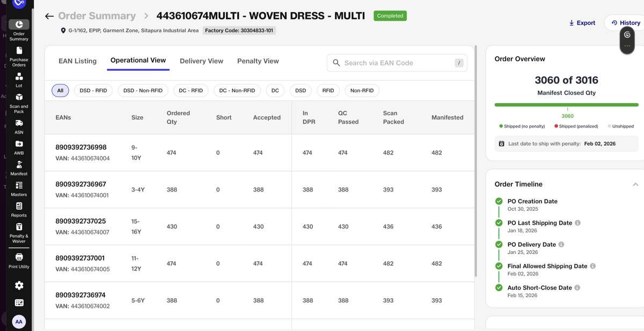This screenshot has height=331, width=644.
Task: Switch to the EAN Listing tab
Action: [78, 61]
